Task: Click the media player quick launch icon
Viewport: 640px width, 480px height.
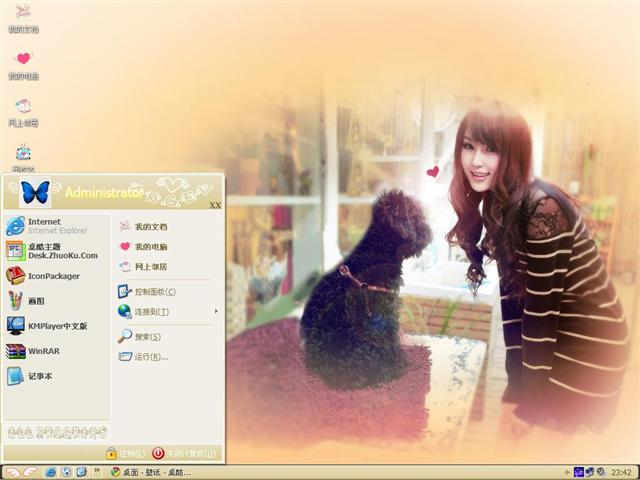Action: [x=66, y=472]
